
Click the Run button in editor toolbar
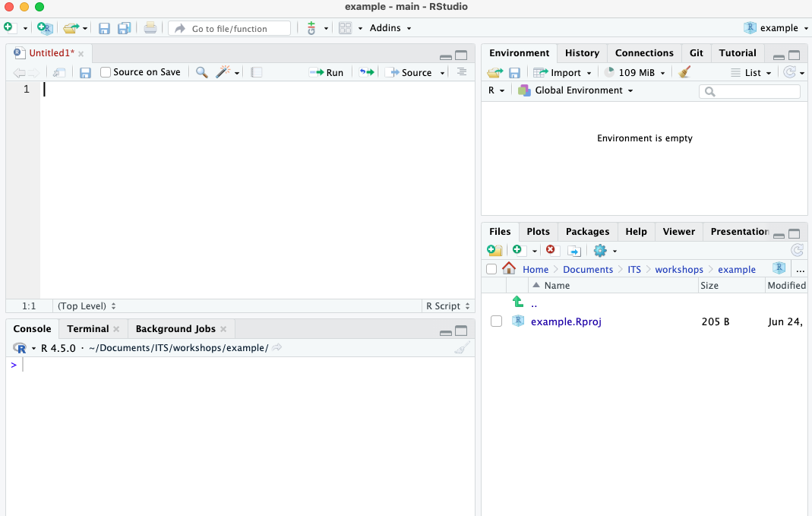pyautogui.click(x=327, y=72)
